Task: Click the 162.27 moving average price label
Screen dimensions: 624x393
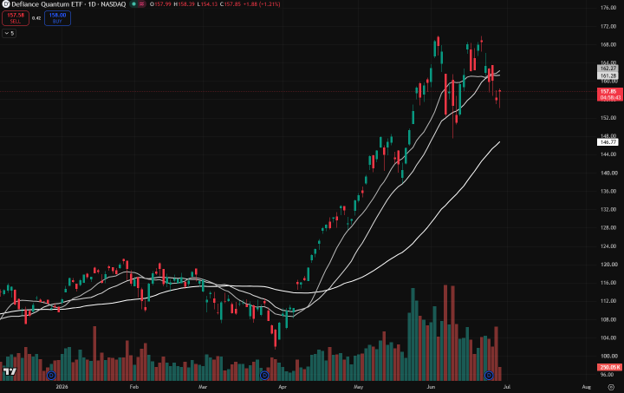Action: [608, 68]
